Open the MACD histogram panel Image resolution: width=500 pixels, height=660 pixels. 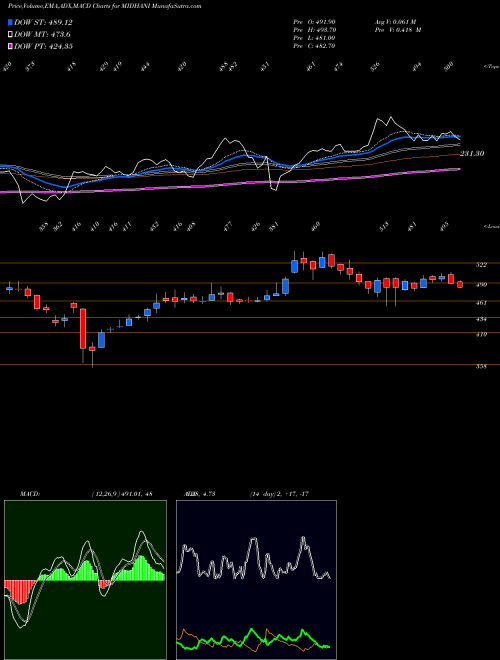(85, 580)
